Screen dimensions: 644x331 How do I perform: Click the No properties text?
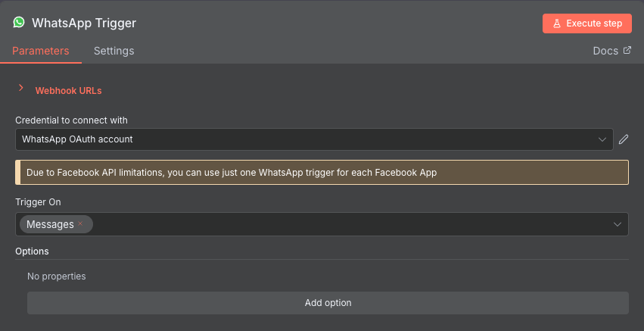57,276
